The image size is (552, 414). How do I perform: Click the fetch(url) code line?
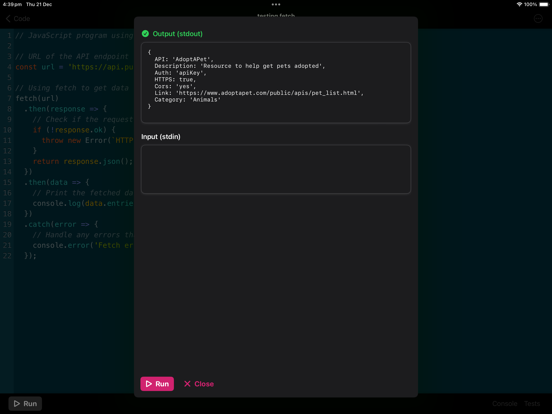[x=37, y=98]
